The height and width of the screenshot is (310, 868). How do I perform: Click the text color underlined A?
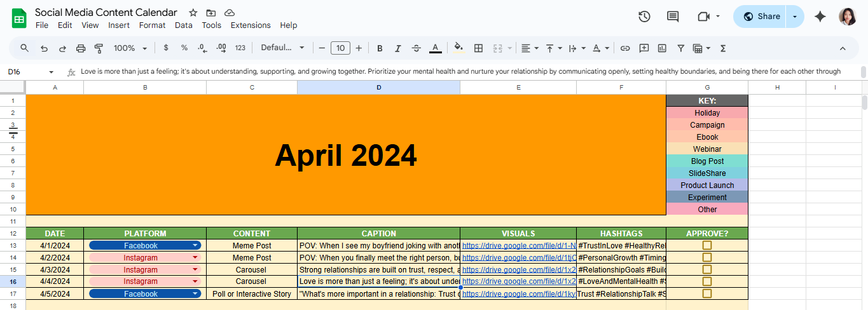[435, 48]
